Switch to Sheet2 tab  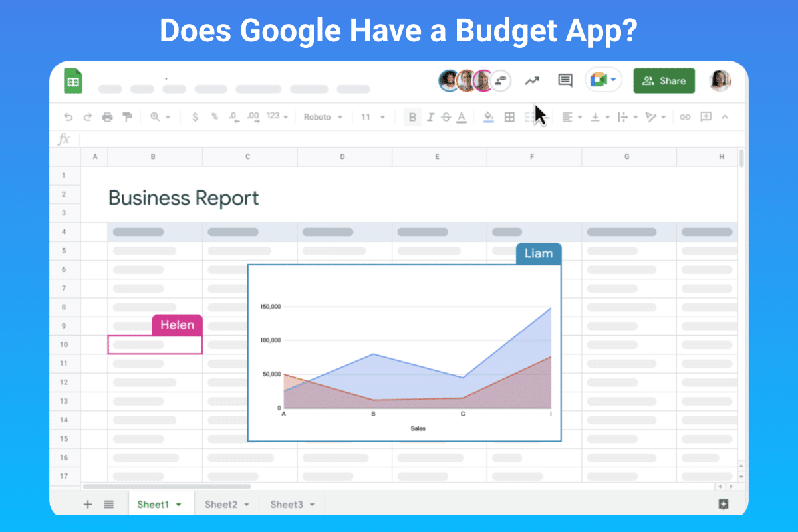tap(226, 505)
